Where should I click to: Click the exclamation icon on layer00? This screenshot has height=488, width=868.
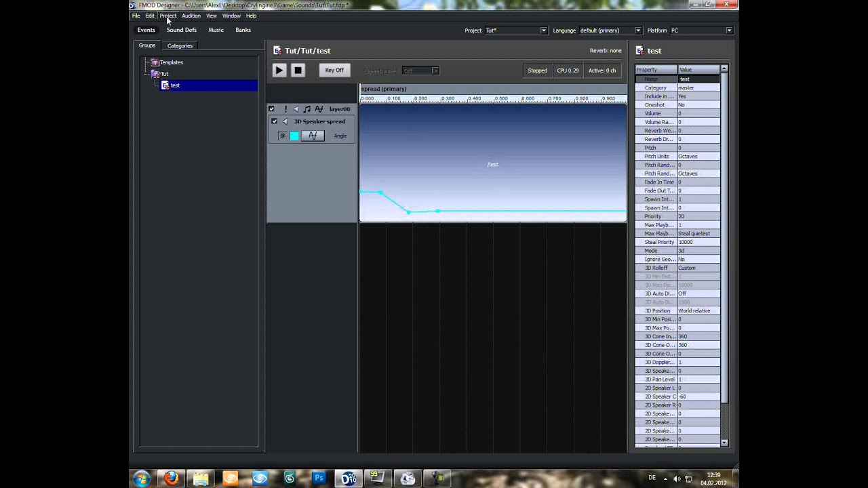[x=285, y=108]
